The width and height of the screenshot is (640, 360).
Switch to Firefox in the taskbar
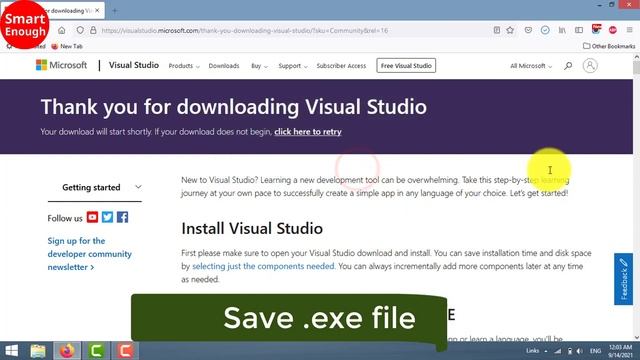click(x=67, y=351)
